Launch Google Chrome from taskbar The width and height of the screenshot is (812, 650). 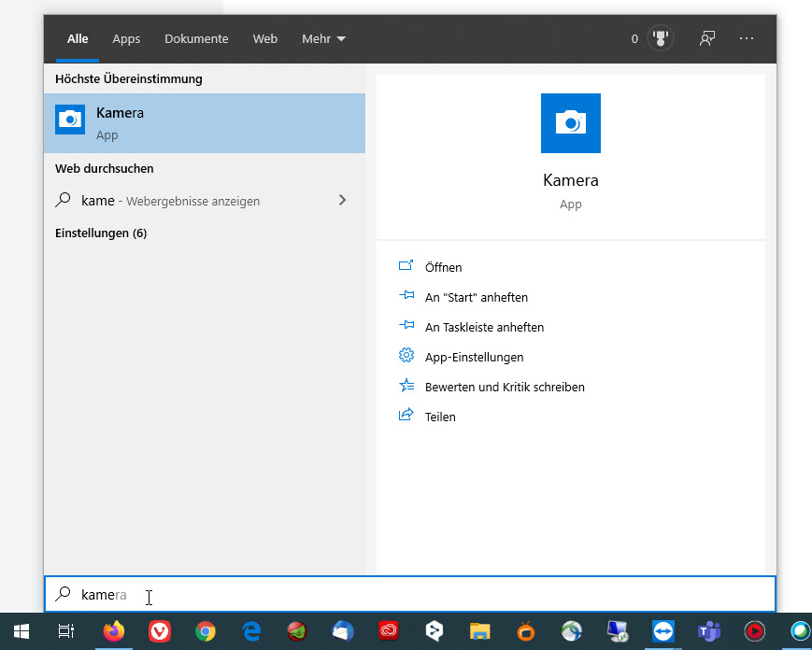[x=206, y=631]
